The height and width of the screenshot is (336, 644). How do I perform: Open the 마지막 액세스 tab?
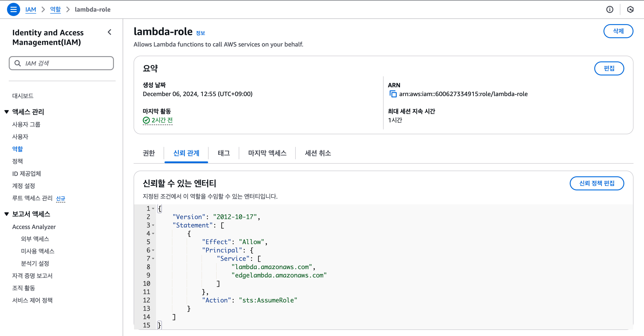click(267, 153)
